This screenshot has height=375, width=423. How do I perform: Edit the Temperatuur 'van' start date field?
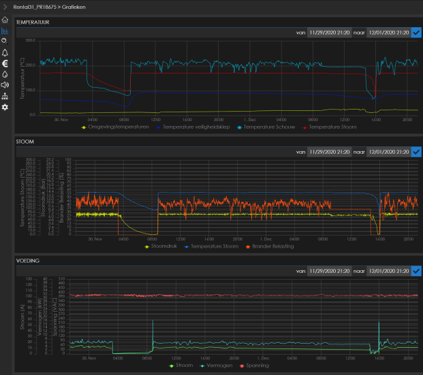[x=329, y=33]
